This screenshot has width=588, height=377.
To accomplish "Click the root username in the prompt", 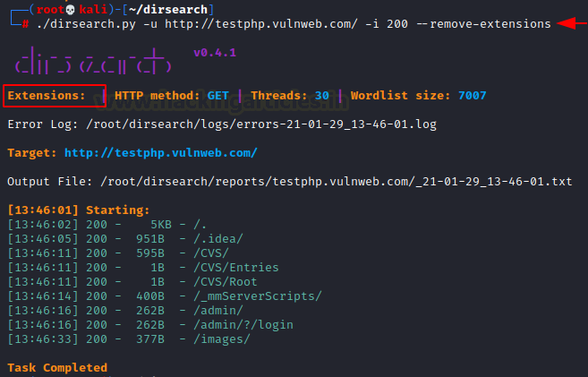I will click(50, 10).
